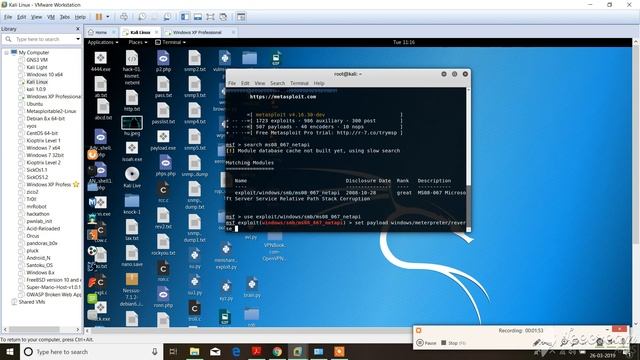Image resolution: width=640 pixels, height=360 pixels.
Task: Click the Kali top bar clock
Action: coord(404,42)
